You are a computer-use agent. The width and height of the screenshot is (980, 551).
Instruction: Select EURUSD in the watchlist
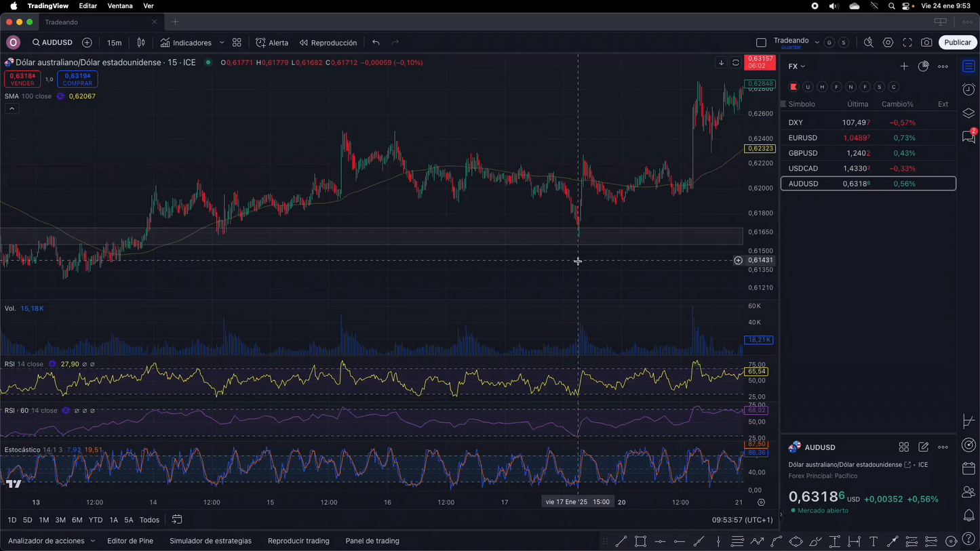803,138
